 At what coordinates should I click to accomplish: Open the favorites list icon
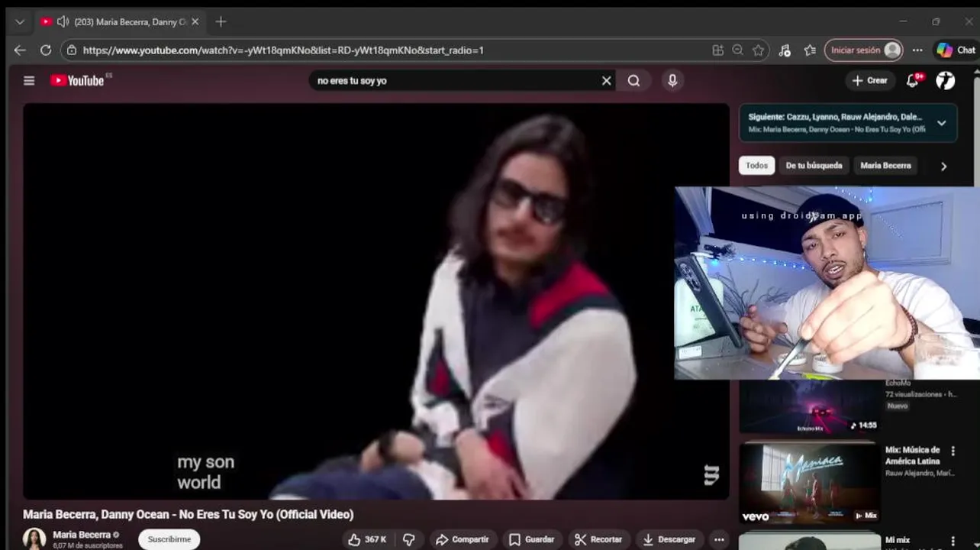810,50
